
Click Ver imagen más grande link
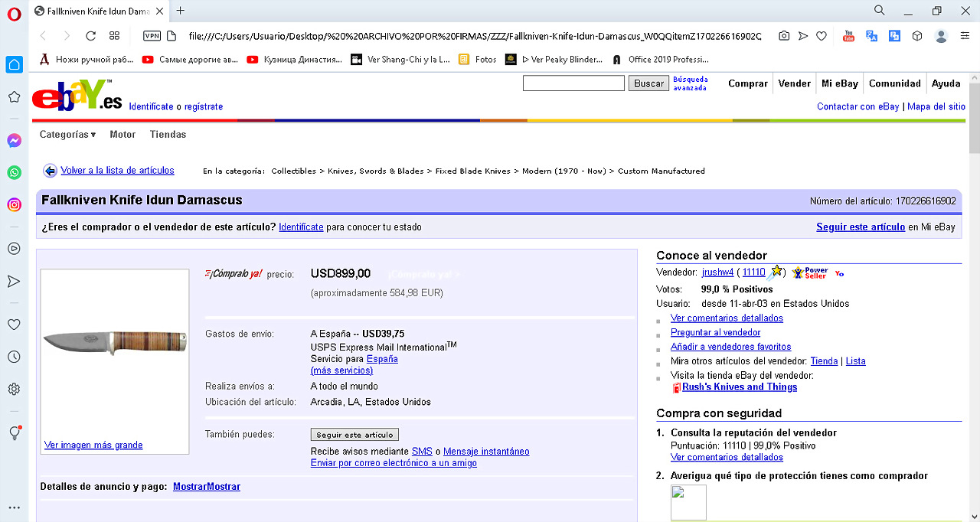pos(93,445)
